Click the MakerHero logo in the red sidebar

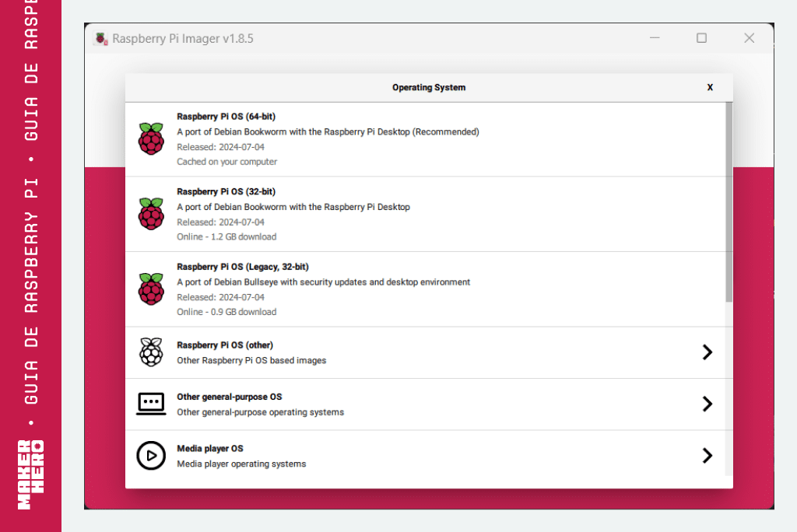(x=30, y=474)
